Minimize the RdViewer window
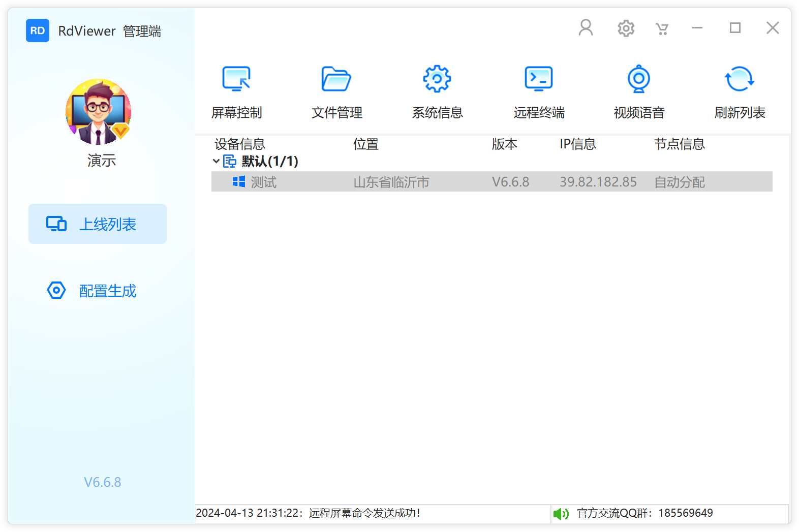Screen dimensions: 799x532 pos(697,28)
